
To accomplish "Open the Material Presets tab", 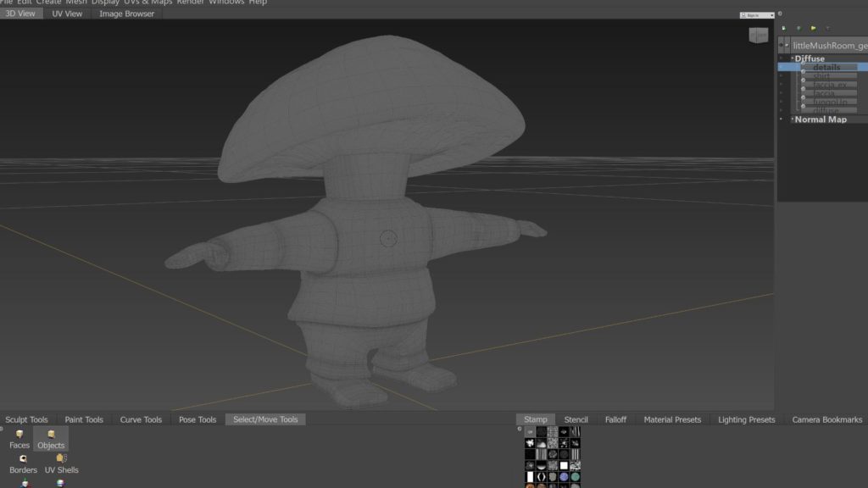I will [x=672, y=419].
